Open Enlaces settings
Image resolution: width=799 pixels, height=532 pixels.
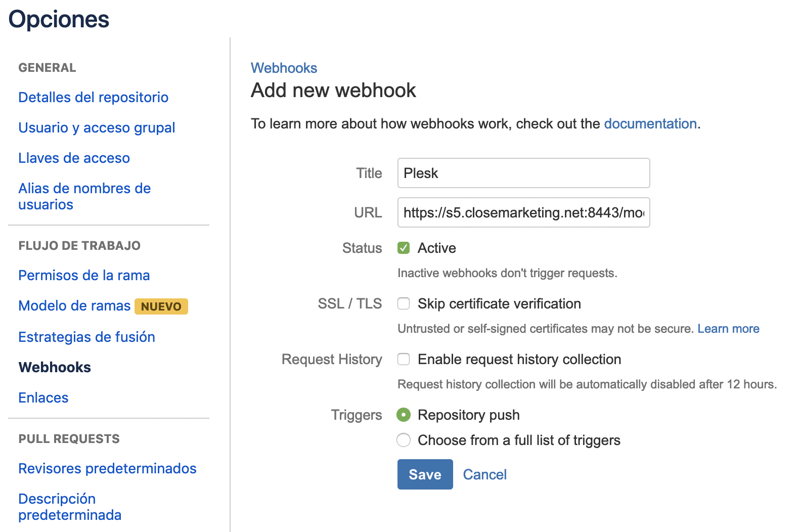point(43,397)
